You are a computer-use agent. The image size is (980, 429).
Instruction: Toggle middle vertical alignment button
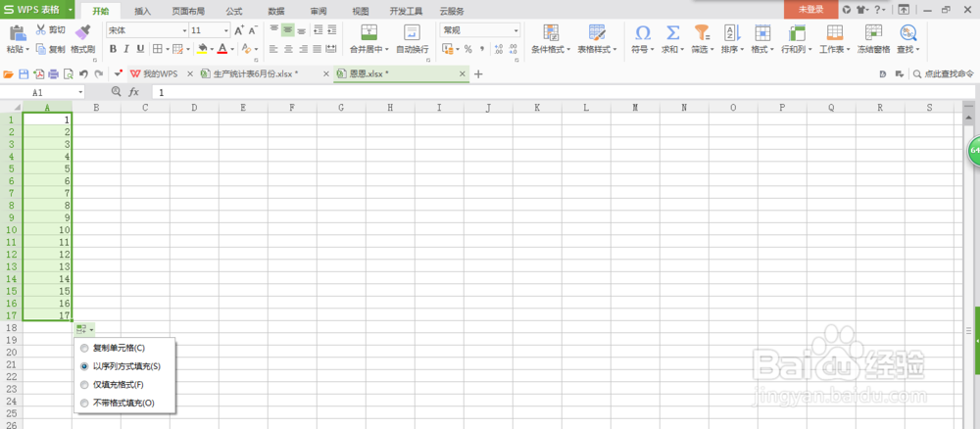coord(287,30)
